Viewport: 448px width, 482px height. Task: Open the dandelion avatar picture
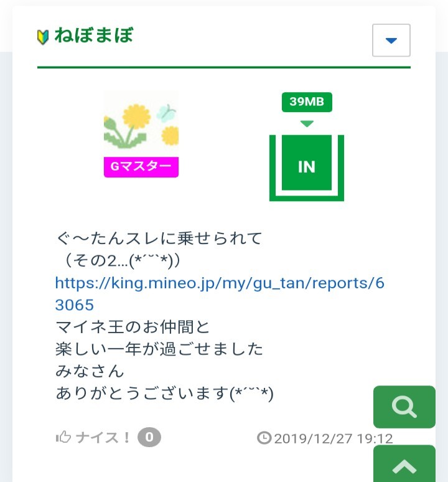tap(141, 124)
